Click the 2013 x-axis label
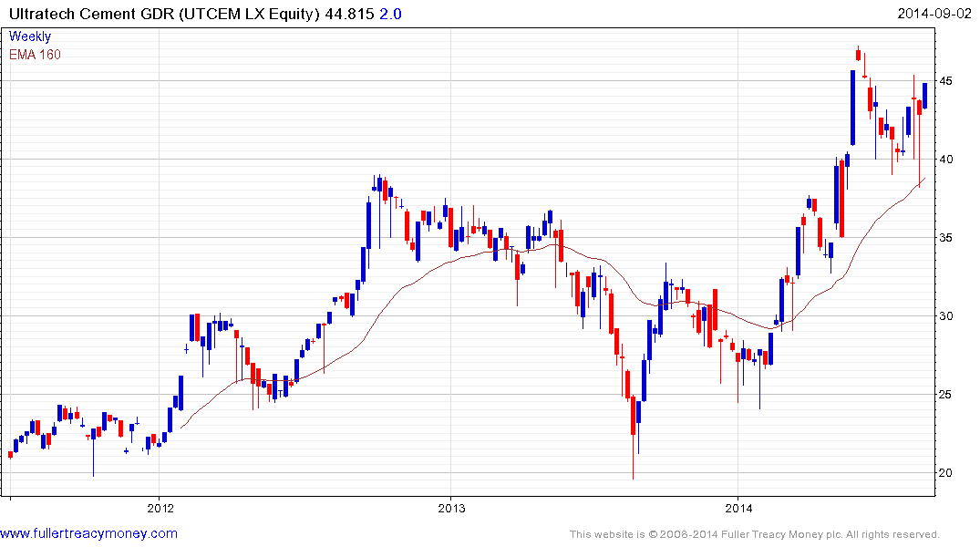The width and height of the screenshot is (980, 547). tap(451, 508)
